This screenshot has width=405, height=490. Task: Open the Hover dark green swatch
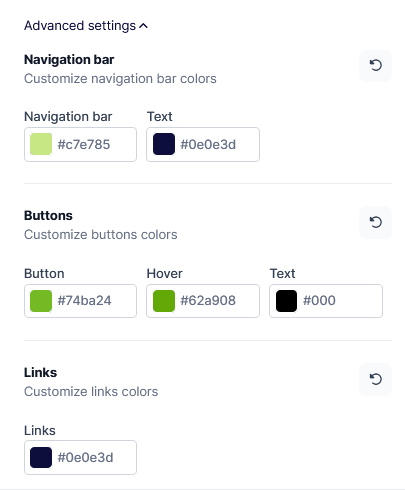tap(164, 301)
